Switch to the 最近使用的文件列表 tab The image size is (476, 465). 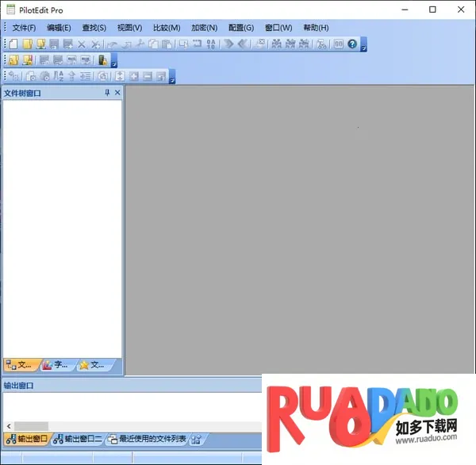pos(147,439)
